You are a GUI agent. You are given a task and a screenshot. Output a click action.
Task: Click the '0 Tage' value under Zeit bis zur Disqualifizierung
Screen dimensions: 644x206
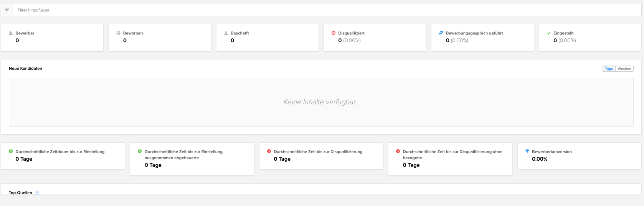282,159
